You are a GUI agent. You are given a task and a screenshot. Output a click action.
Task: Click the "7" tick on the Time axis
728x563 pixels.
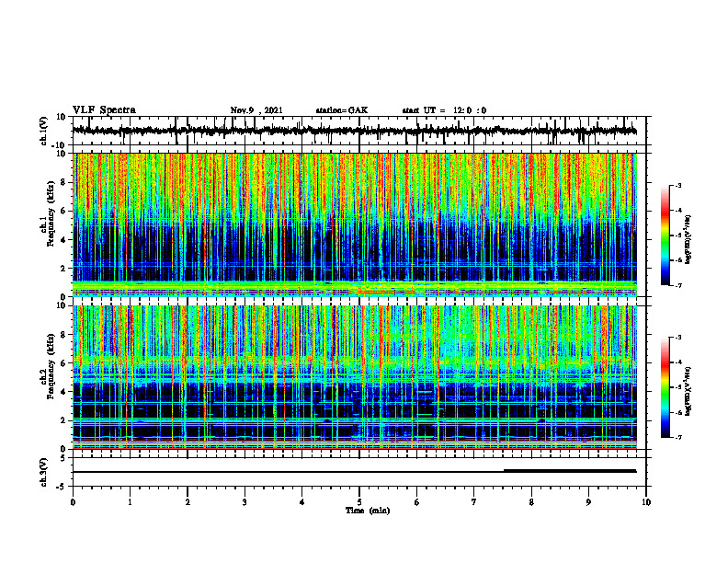click(x=474, y=502)
